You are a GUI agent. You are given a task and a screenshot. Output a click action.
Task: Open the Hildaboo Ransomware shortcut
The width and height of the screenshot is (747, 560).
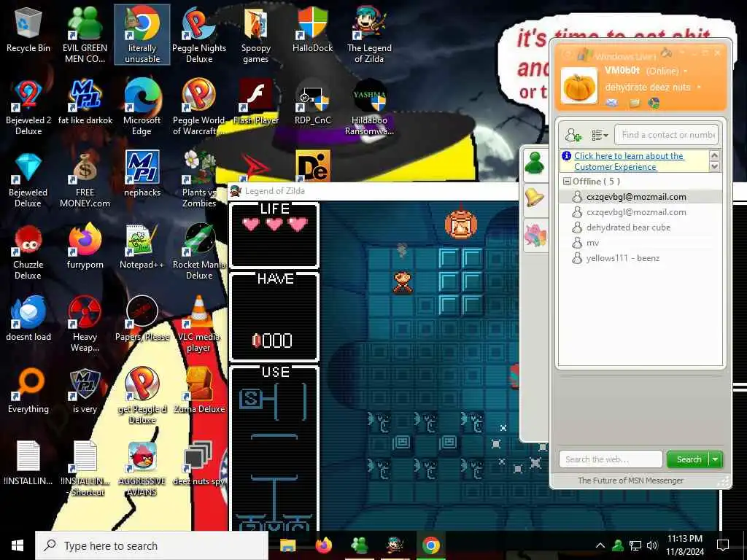[x=369, y=107]
